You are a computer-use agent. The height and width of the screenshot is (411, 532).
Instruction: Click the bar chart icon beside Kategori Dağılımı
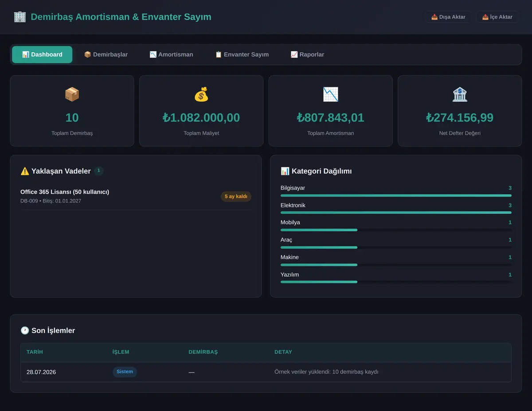(x=285, y=171)
